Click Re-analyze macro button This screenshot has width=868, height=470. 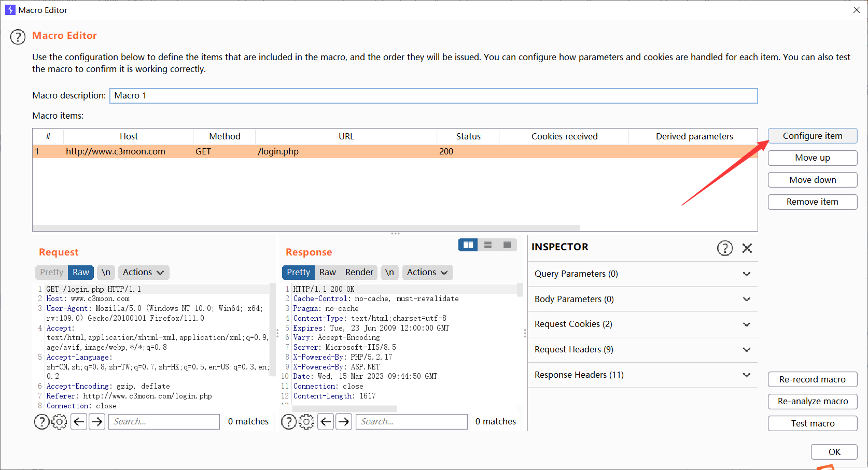click(x=813, y=402)
